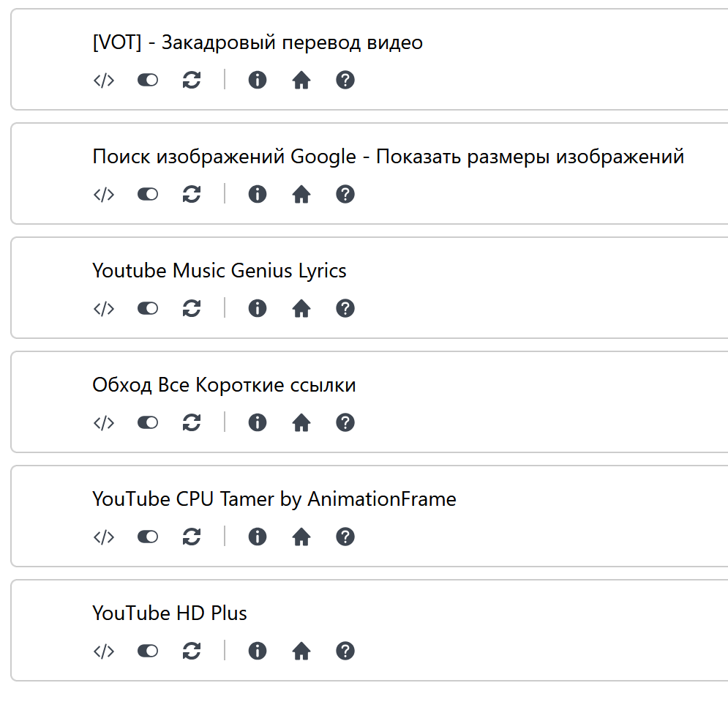View info about Обход Все Короткие ссылки
The height and width of the screenshot is (702, 728).
(x=258, y=423)
